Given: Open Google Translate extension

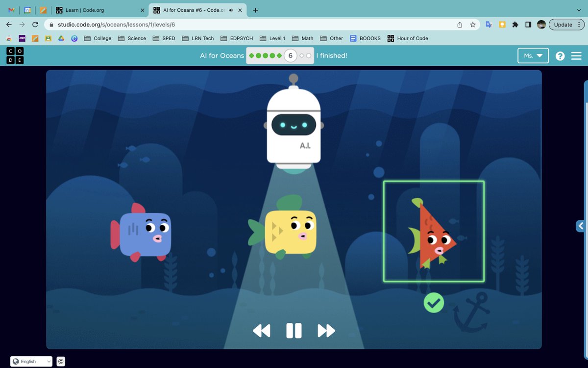Looking at the screenshot, I should point(489,25).
